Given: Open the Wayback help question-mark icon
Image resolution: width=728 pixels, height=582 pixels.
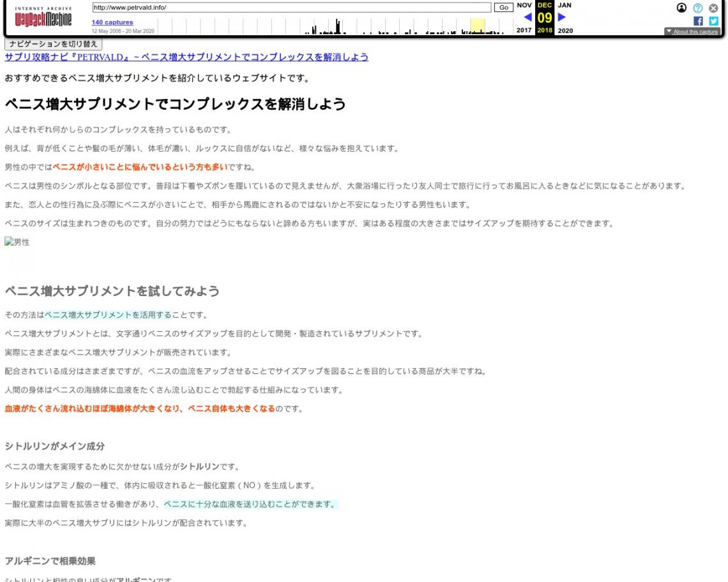Looking at the screenshot, I should 698,8.
